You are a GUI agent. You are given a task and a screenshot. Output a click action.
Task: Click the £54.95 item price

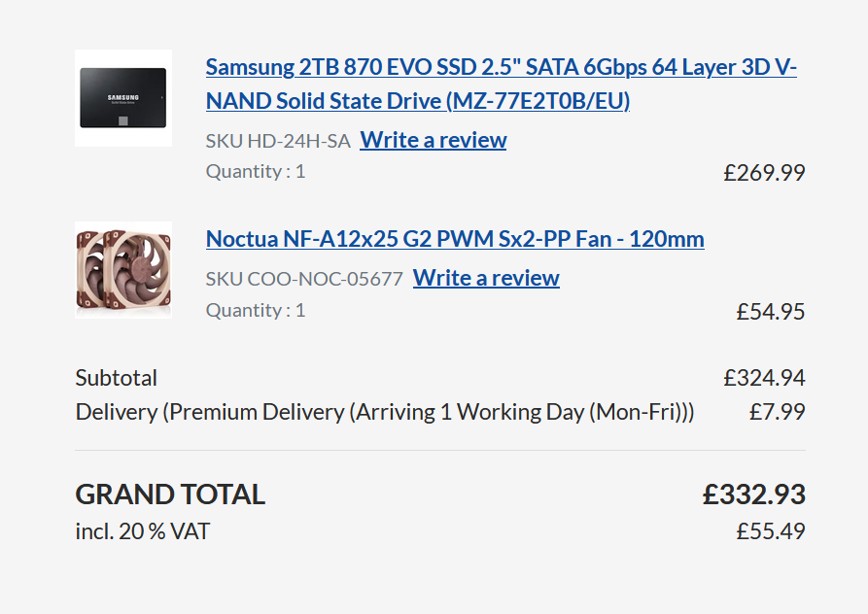click(771, 312)
